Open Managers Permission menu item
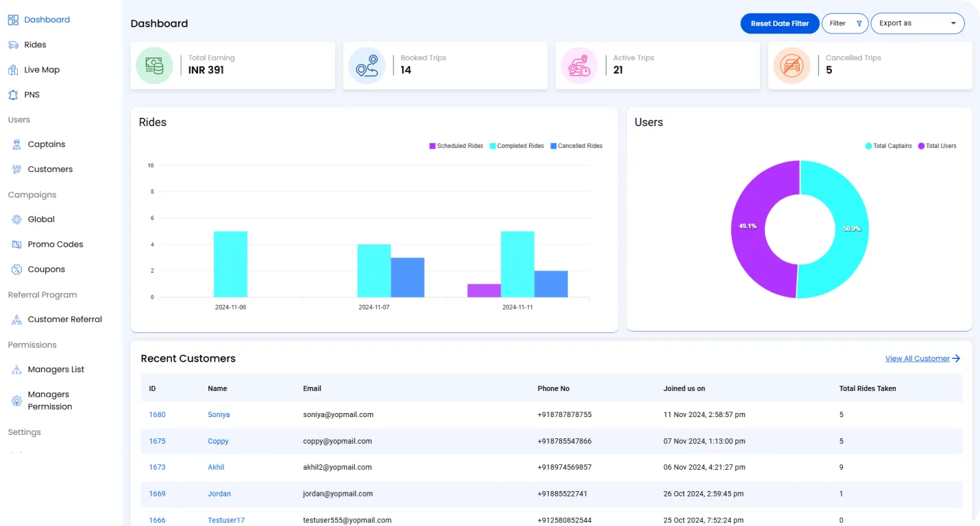The width and height of the screenshot is (980, 526). pyautogui.click(x=50, y=401)
